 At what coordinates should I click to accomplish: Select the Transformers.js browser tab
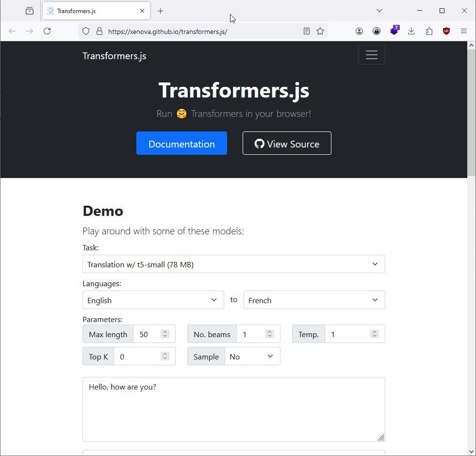coord(96,11)
